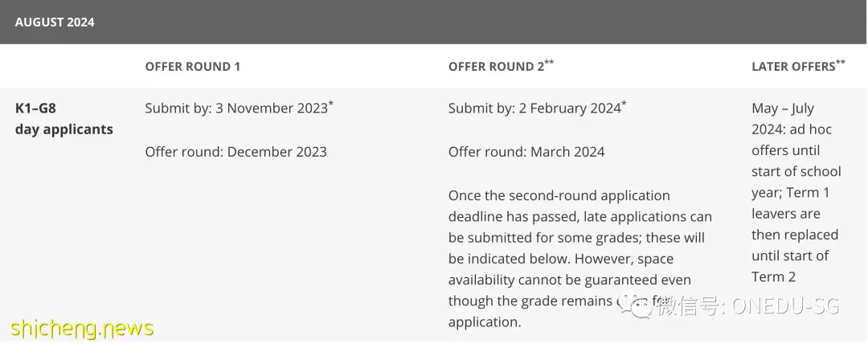
Task: Click the late applications paragraph
Action: [x=580, y=259]
